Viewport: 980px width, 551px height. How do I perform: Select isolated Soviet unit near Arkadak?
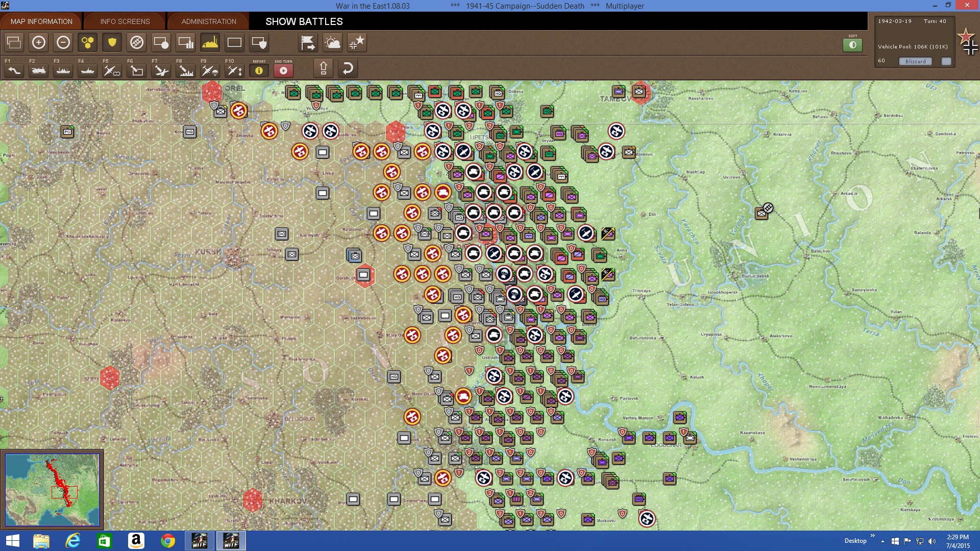pos(763,212)
